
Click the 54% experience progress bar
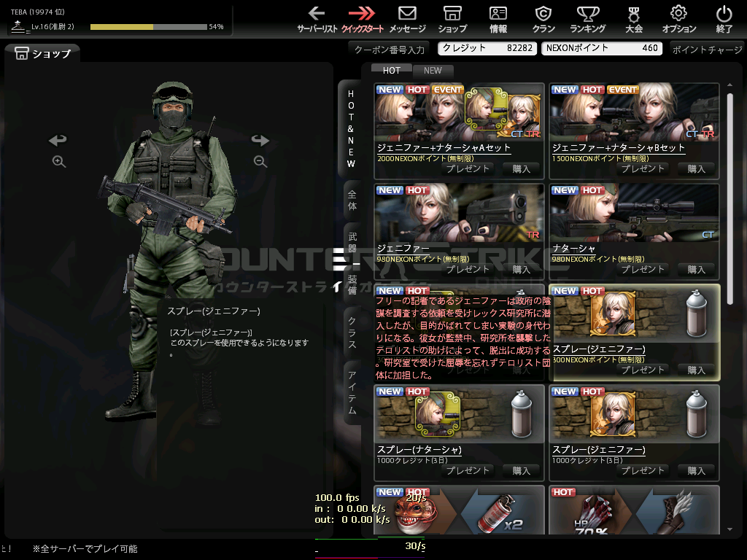click(x=149, y=27)
